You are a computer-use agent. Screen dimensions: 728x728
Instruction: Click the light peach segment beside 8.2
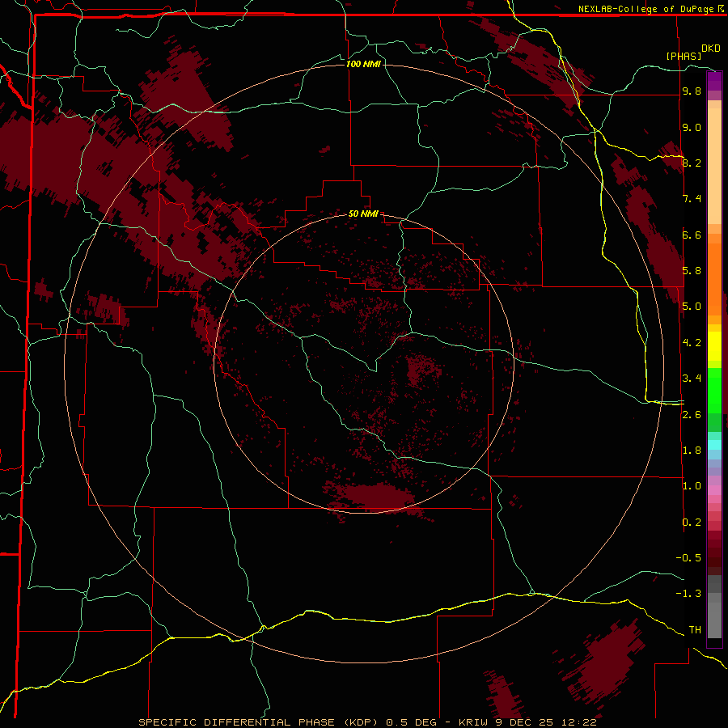(714, 166)
